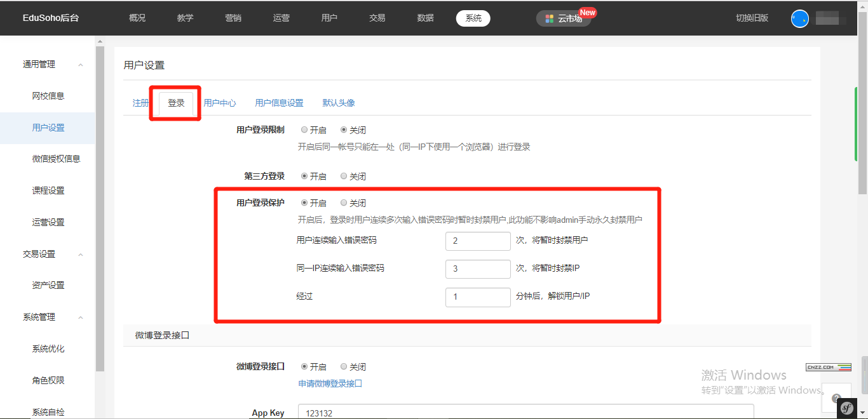Go to 教学 in top navigation
The height and width of the screenshot is (419, 868).
(x=185, y=18)
